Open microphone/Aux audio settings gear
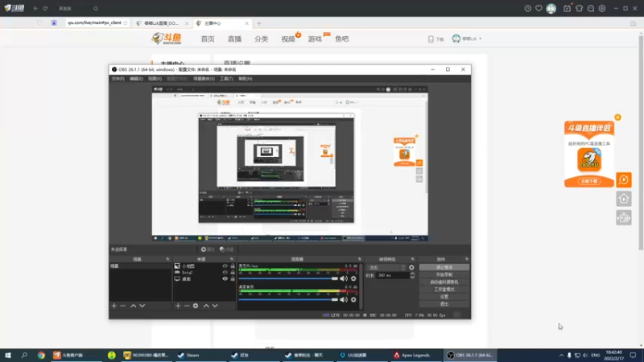644x362 pixels. point(353,278)
